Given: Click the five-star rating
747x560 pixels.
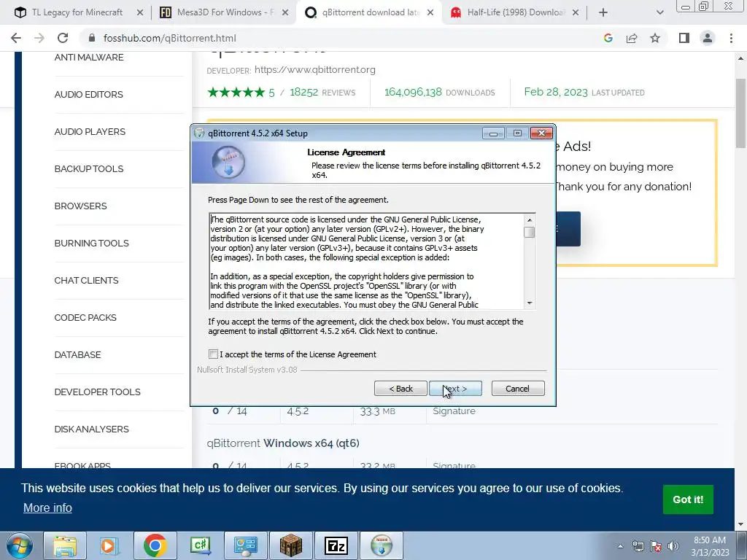Looking at the screenshot, I should [236, 92].
